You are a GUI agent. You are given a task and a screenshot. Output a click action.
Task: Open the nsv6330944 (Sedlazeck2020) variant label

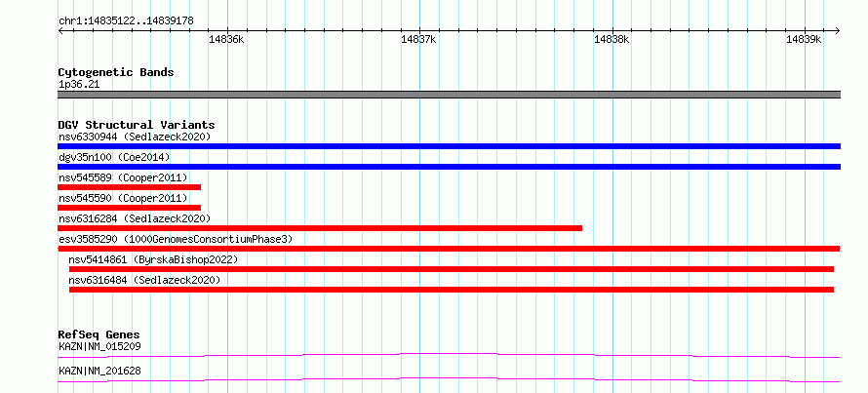click(135, 137)
